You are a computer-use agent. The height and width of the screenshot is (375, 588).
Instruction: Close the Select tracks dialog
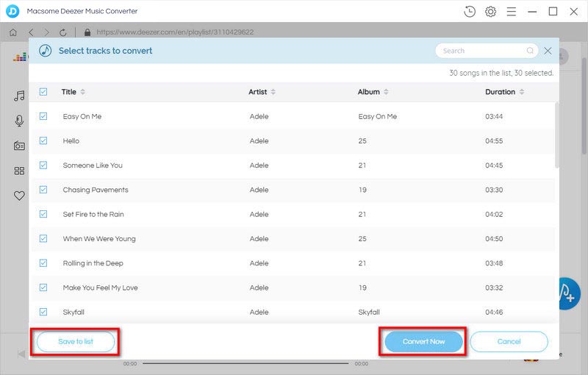click(548, 51)
